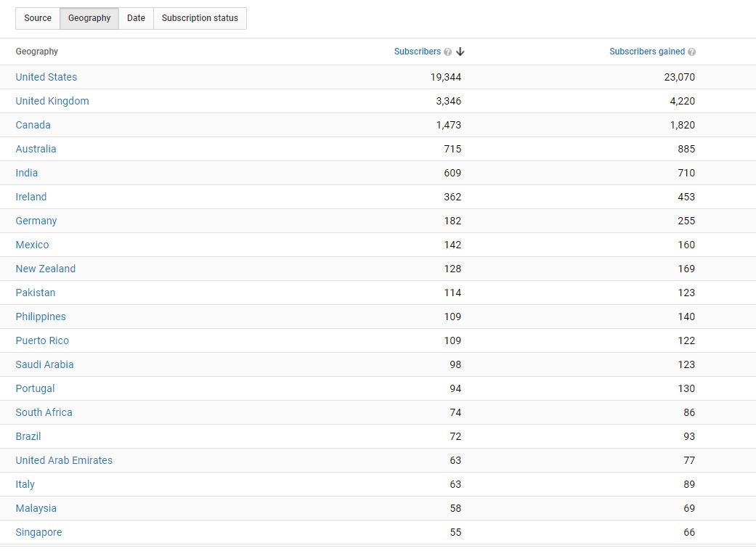The image size is (756, 551).
Task: Click Malaysia subscribers value 58
Action: coord(455,508)
